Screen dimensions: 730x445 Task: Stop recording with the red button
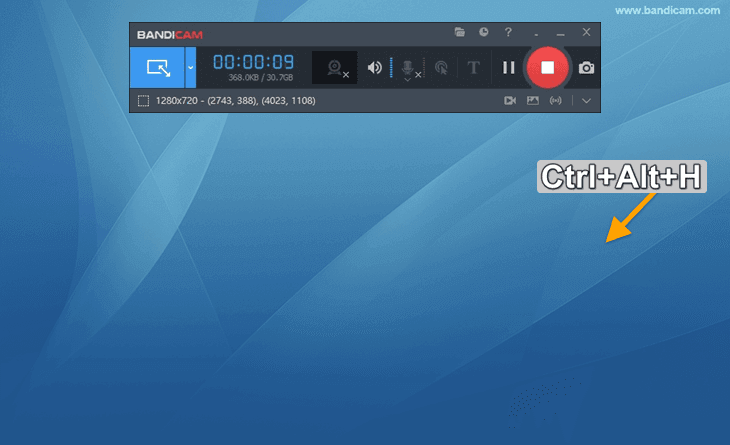[547, 68]
